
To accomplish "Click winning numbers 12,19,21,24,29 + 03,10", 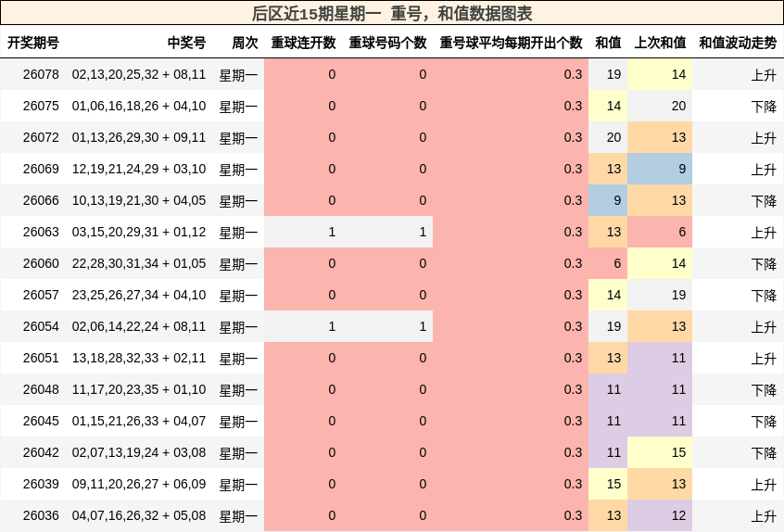I will (x=139, y=169).
